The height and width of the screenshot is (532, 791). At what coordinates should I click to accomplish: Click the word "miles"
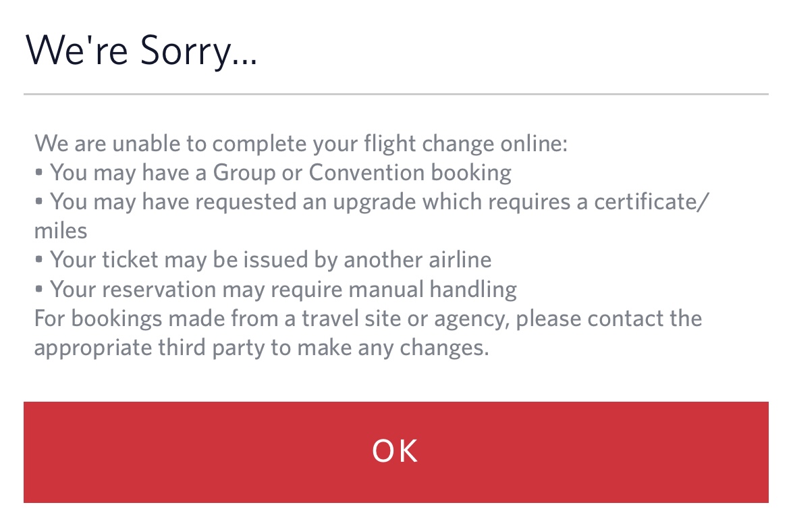coord(61,231)
